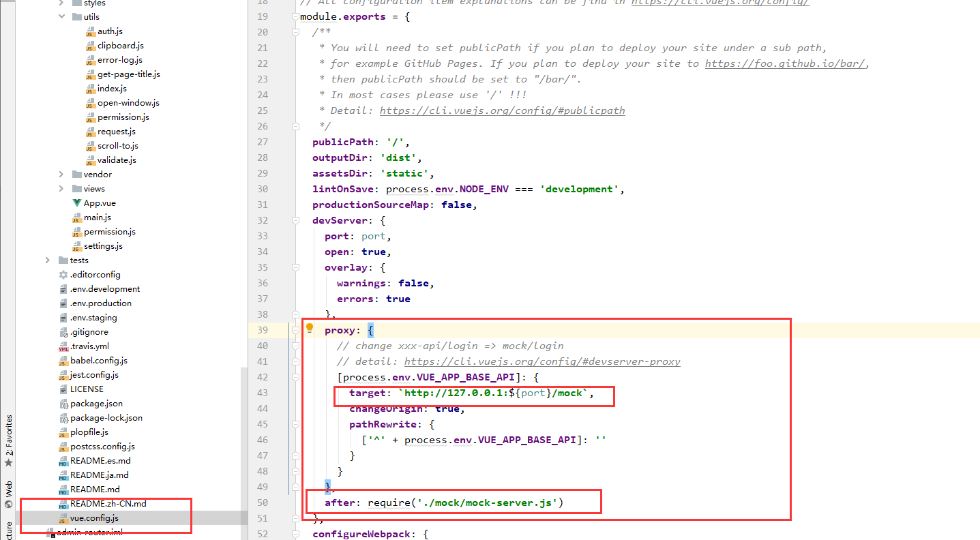Fold the proxy block at line 39

pyautogui.click(x=295, y=330)
